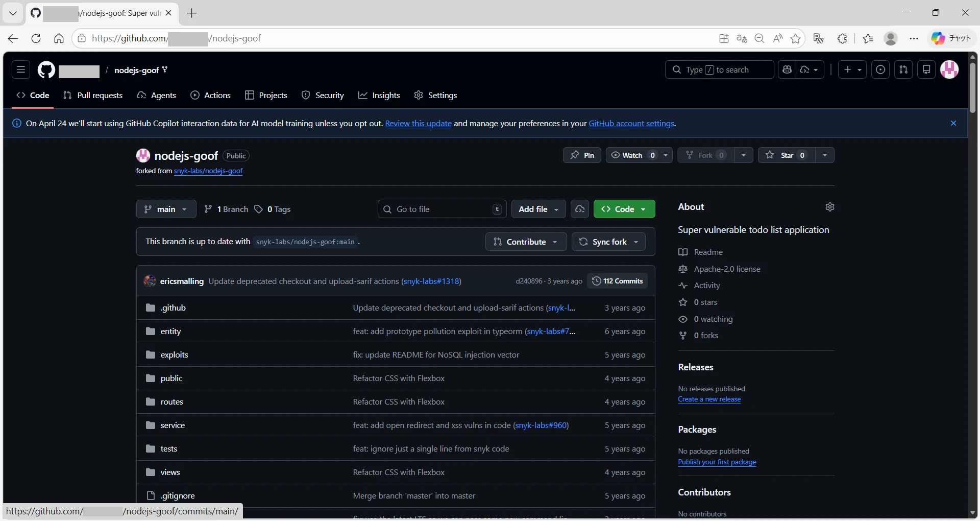Open the user avatar menu in header
Screen dimensions: 980x521
click(949, 69)
